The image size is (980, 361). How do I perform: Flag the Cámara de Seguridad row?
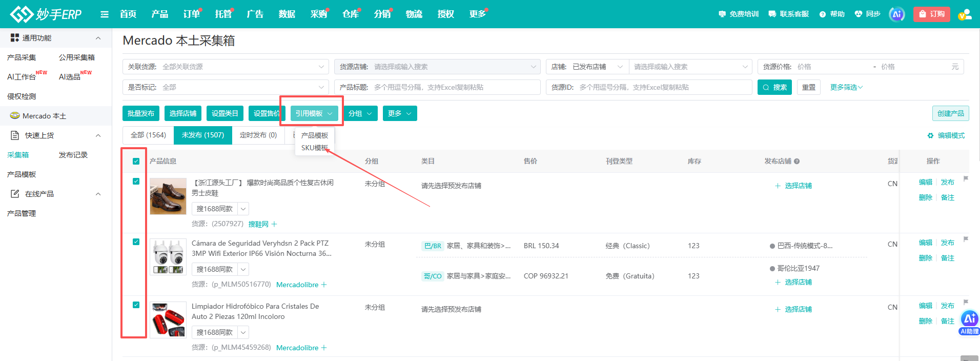(966, 239)
